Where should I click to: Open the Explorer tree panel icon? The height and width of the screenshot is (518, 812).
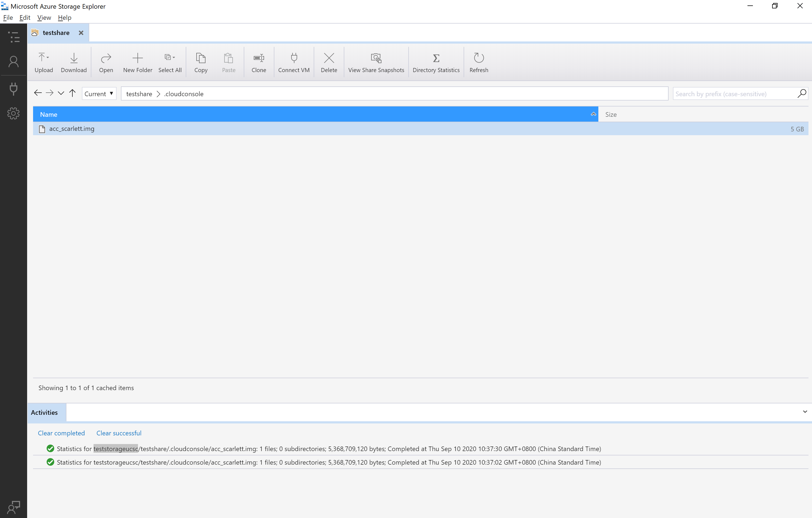click(14, 37)
